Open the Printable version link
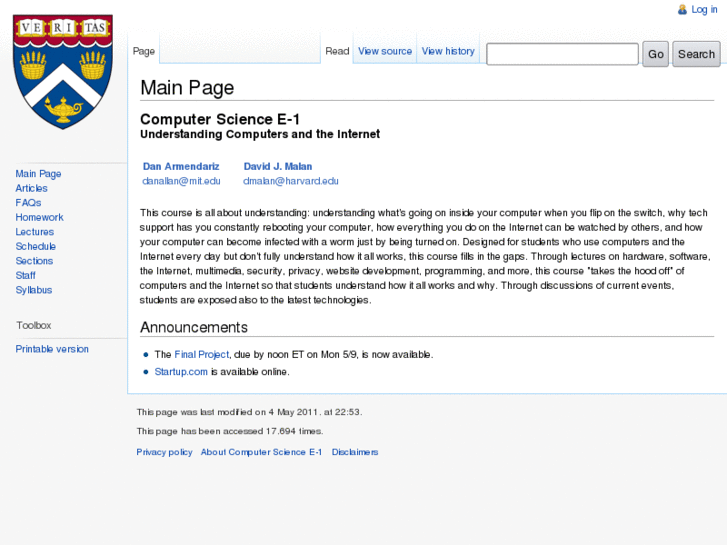Screen dimensions: 727x545 [x=52, y=349]
